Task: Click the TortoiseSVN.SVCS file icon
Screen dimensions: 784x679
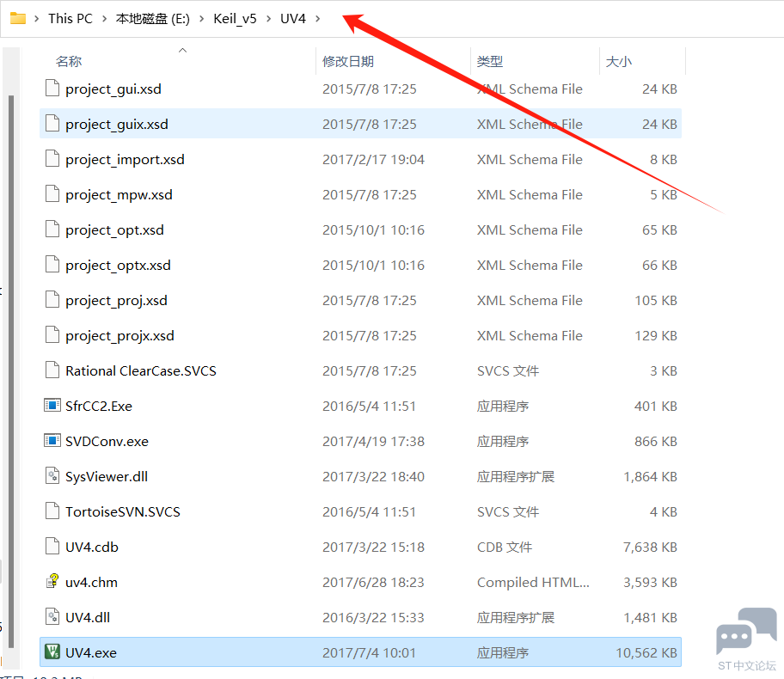Action: (52, 511)
